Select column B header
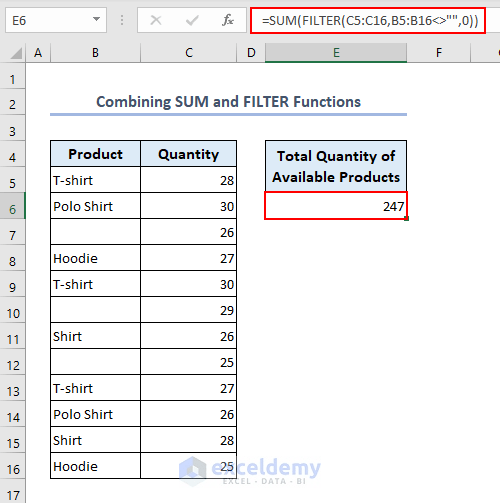 point(95,53)
